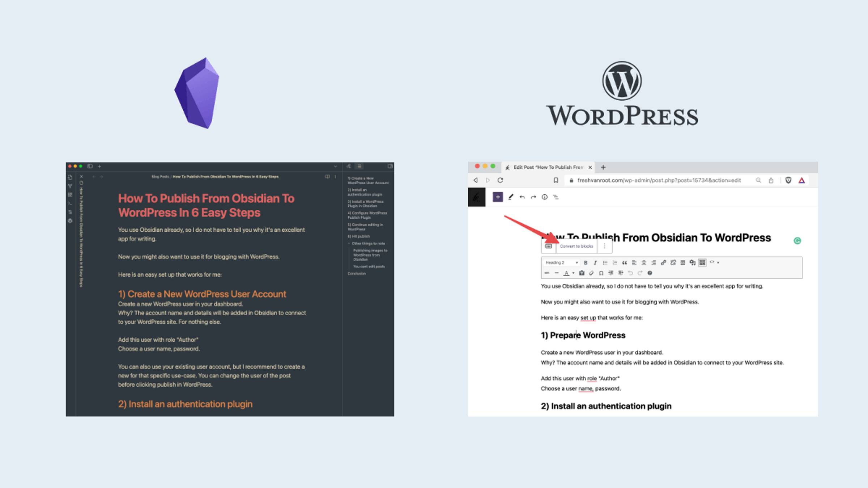Select Obsidian outline panel tab

(359, 166)
